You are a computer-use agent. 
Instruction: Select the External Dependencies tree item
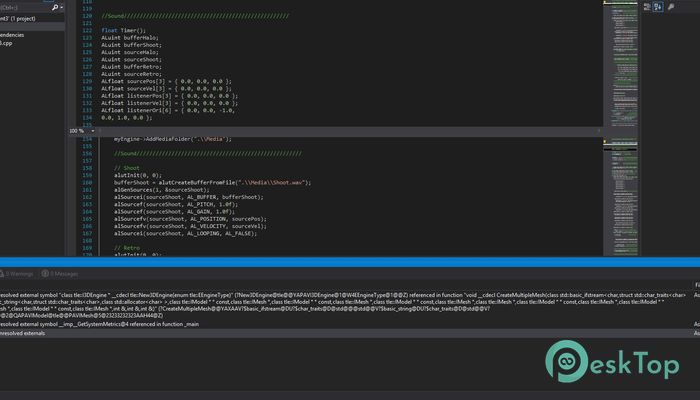(12, 35)
